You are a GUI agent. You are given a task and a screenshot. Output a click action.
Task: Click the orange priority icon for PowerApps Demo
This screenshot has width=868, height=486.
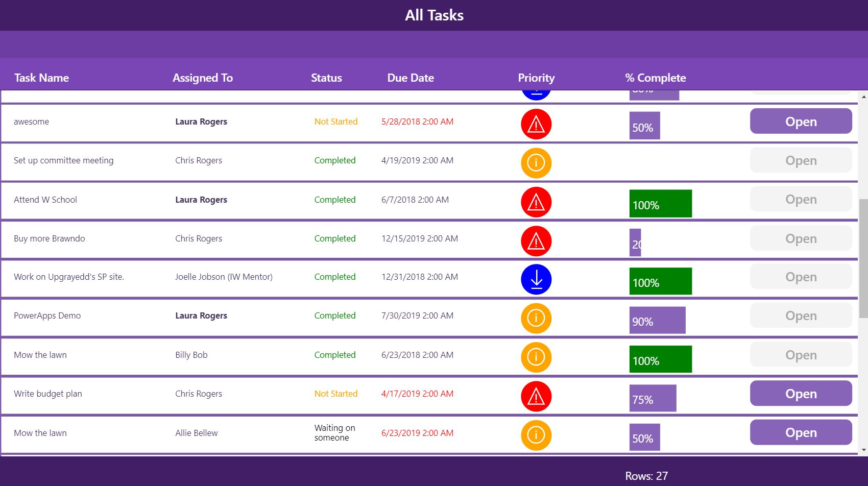536,318
